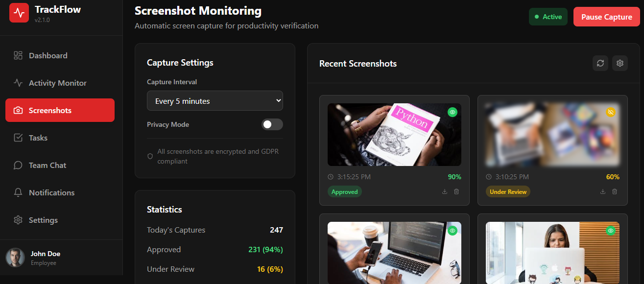Toggle eye badge on woman with laptop screenshot
The height and width of the screenshot is (284, 644).
coord(611,231)
